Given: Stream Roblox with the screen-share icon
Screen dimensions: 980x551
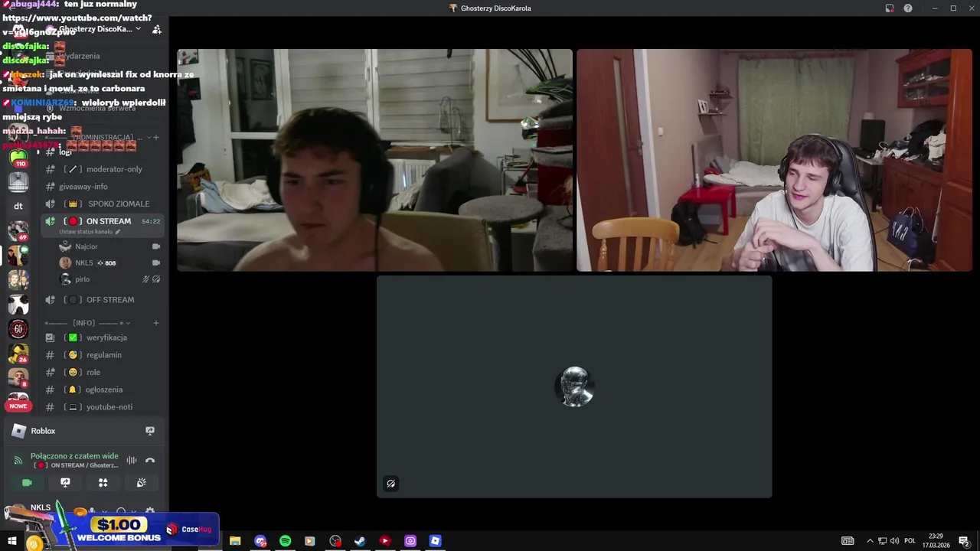Looking at the screenshot, I should pos(150,431).
